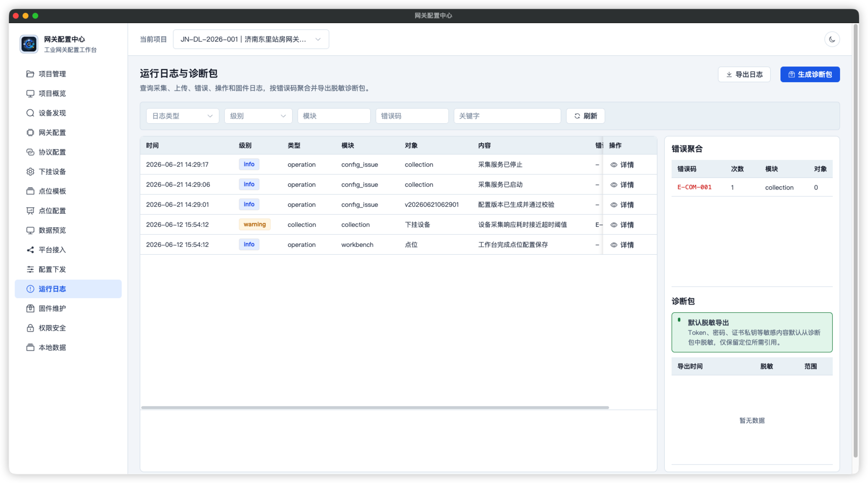Viewport: 868px width, 483px height.
Task: Click the 配置下发 sliders icon
Action: [x=30, y=269]
